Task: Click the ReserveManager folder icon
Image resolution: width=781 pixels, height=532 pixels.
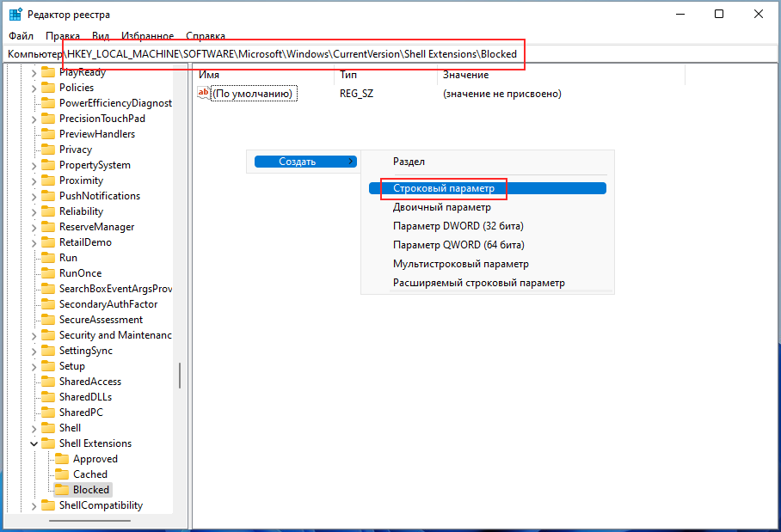Action: click(48, 226)
